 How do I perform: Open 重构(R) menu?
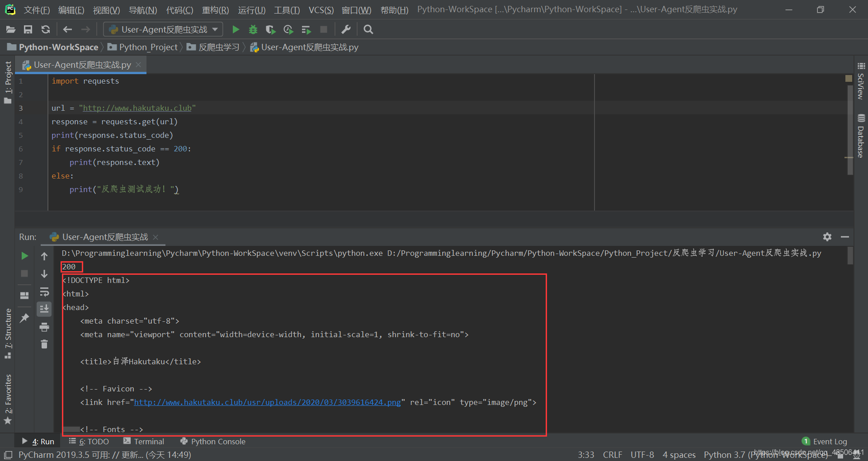point(215,10)
